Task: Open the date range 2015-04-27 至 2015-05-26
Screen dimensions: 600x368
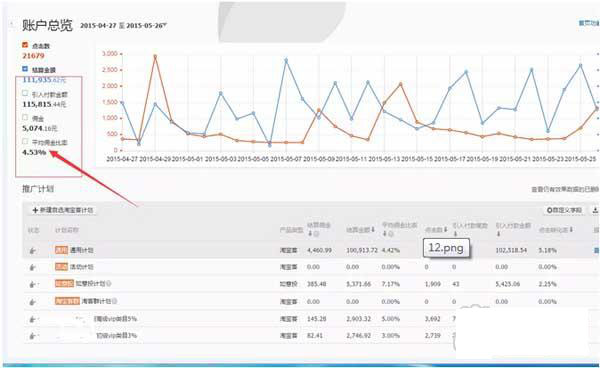Action: click(x=123, y=26)
